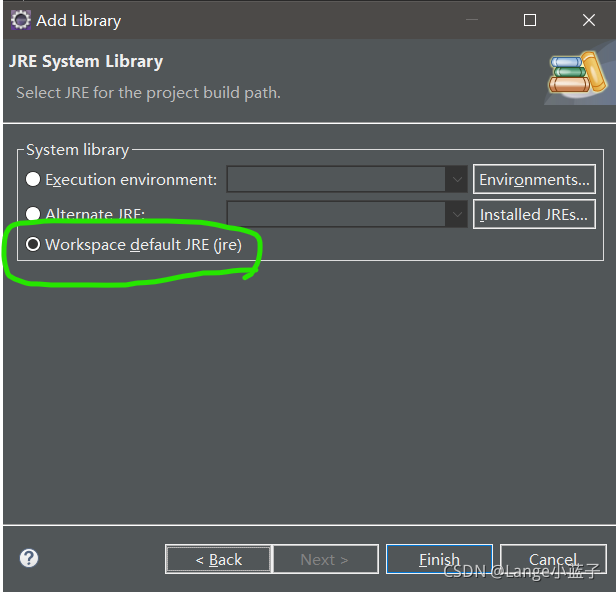Image resolution: width=616 pixels, height=592 pixels.
Task: Open the Installed JREs... dialog
Action: tap(534, 214)
